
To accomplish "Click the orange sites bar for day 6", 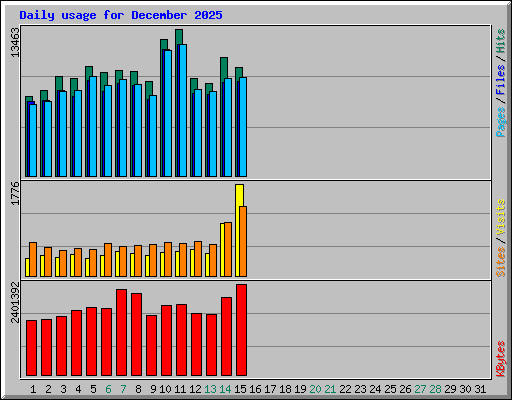I will pyautogui.click(x=108, y=260).
